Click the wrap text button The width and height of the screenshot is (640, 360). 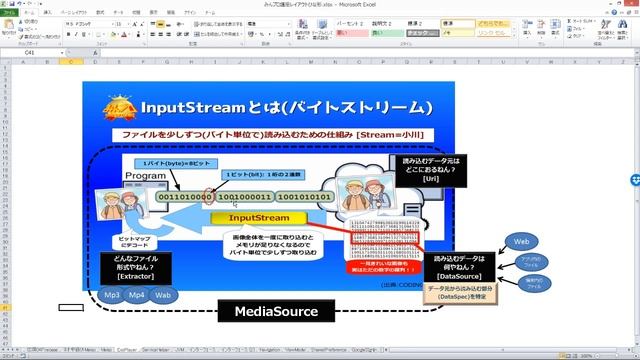coord(218,24)
